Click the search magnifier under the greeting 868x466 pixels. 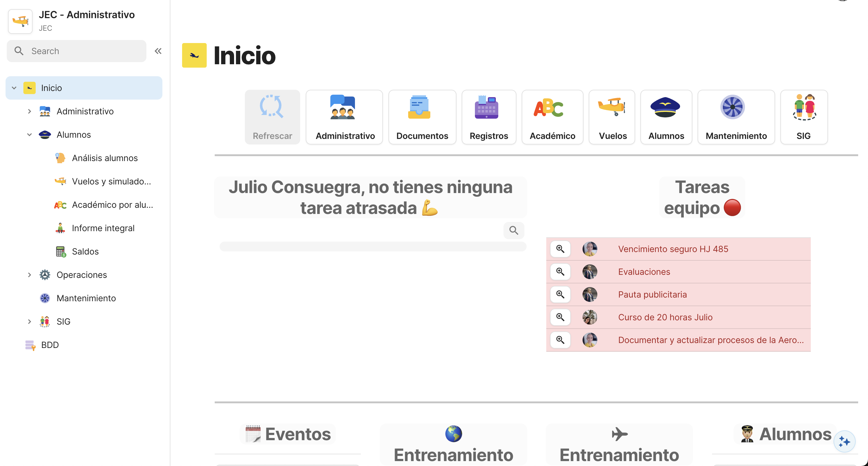(x=514, y=230)
